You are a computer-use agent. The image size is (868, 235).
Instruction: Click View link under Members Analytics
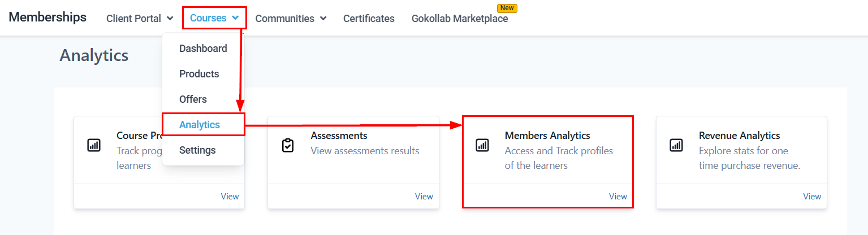[618, 197]
